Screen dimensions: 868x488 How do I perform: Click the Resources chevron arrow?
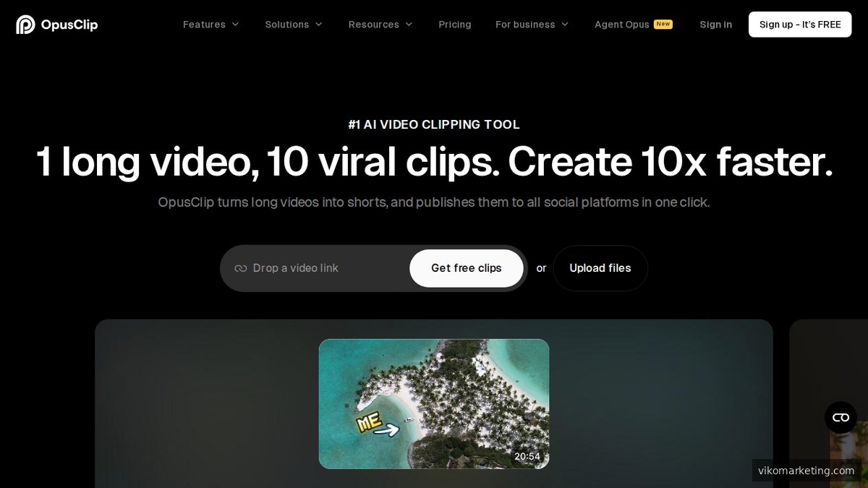pyautogui.click(x=409, y=24)
